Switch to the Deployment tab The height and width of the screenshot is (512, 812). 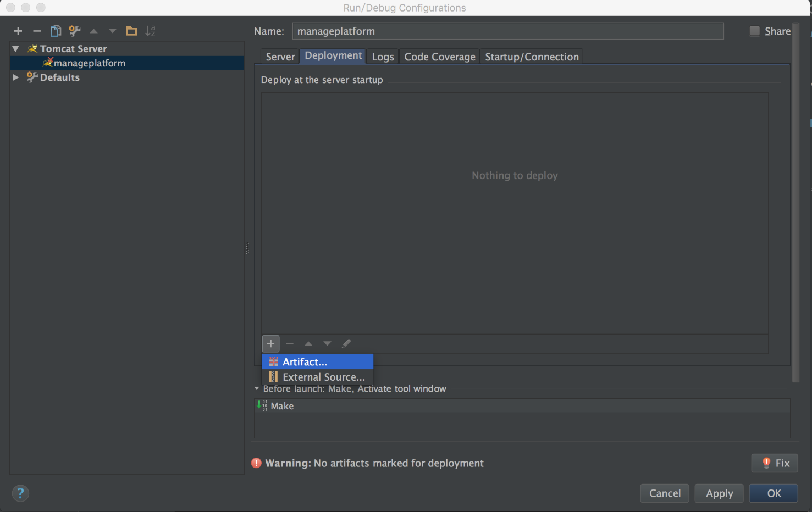click(x=333, y=55)
